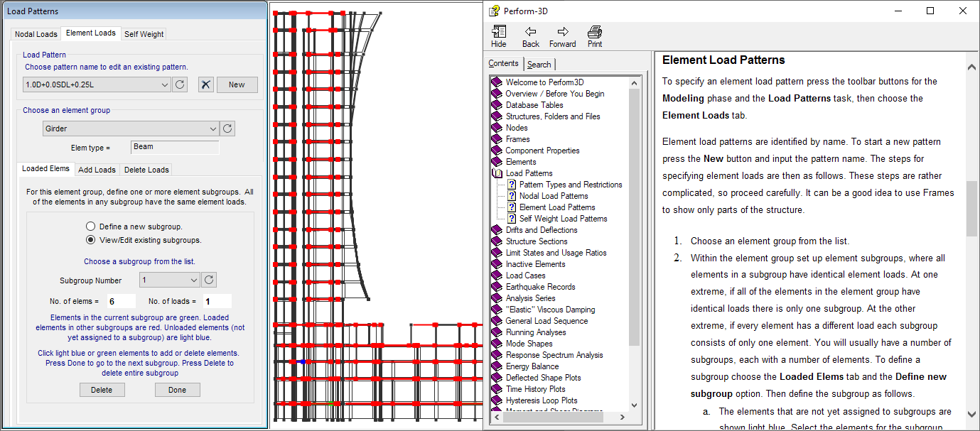980x431 pixels.
Task: Refresh the element group list
Action: click(227, 129)
